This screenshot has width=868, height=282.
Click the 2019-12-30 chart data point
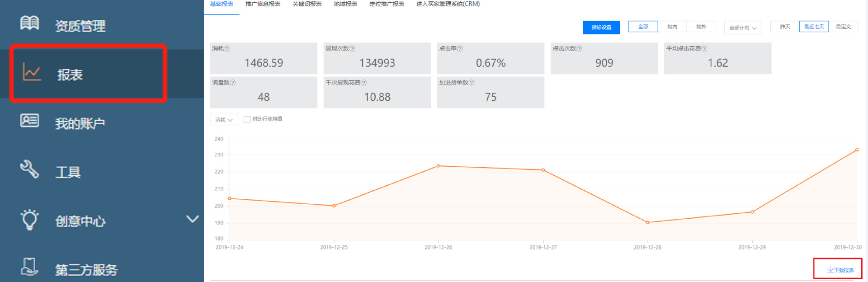[857, 150]
